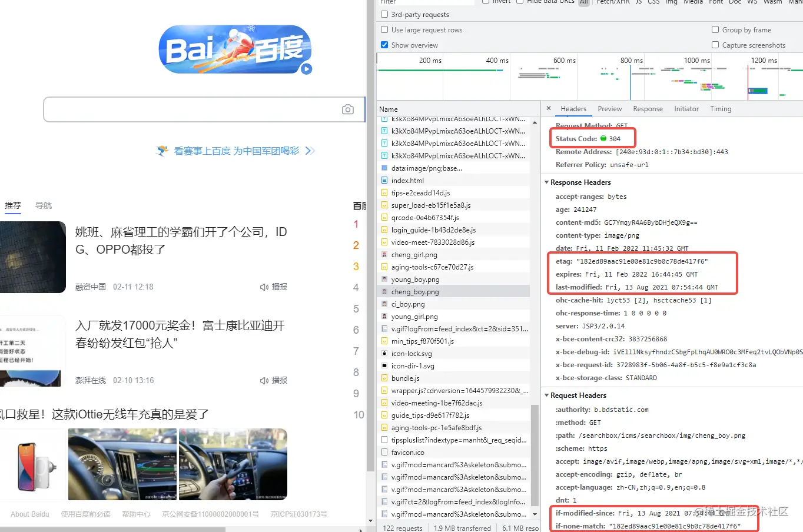The width and height of the screenshot is (803, 532).
Task: Click the 使用百度前必读 footer link
Action: click(x=85, y=514)
